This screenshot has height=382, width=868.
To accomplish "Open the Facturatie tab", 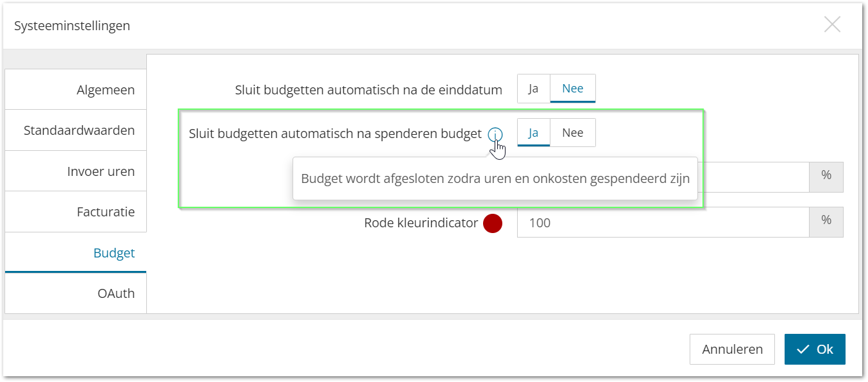I will pyautogui.click(x=76, y=212).
